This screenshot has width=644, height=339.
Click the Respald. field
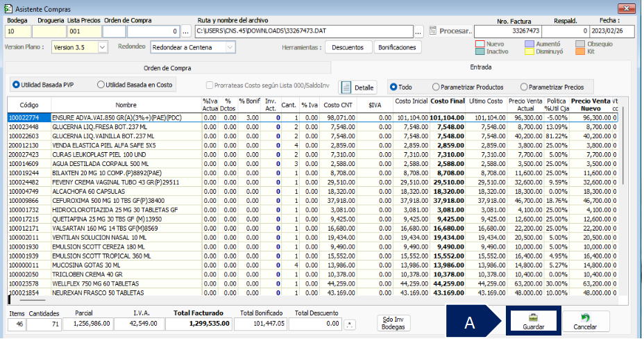565,31
